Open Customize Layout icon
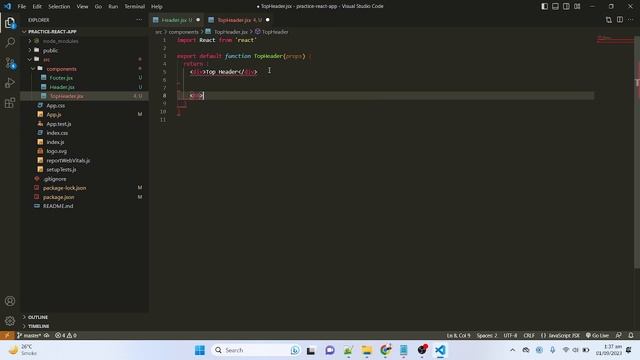Screen dimensions: 640x360 point(577,6)
